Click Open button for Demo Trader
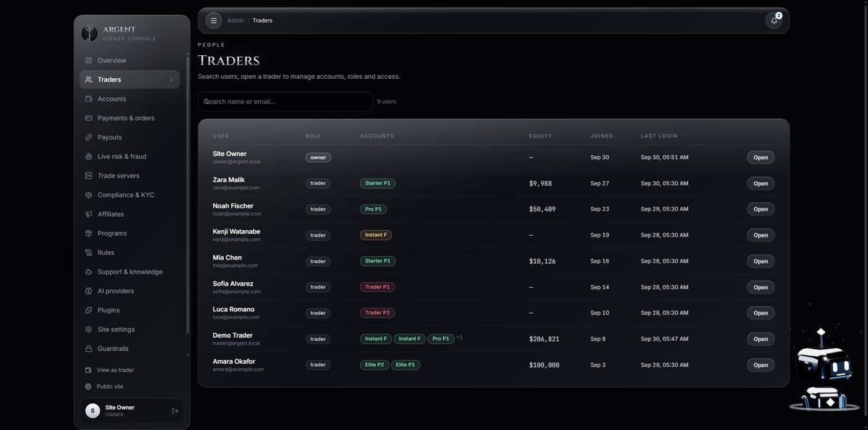 coord(761,339)
